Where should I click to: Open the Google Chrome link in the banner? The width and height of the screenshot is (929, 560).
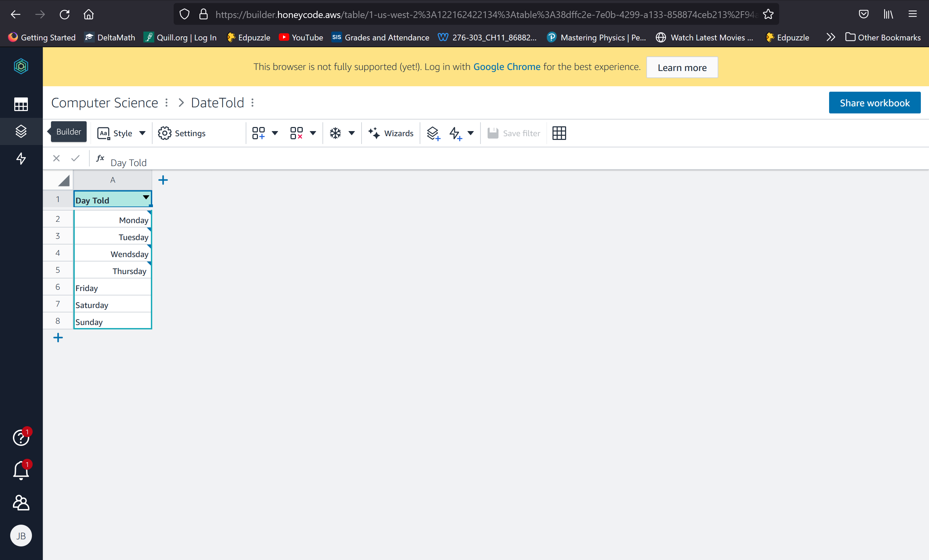pyautogui.click(x=507, y=67)
